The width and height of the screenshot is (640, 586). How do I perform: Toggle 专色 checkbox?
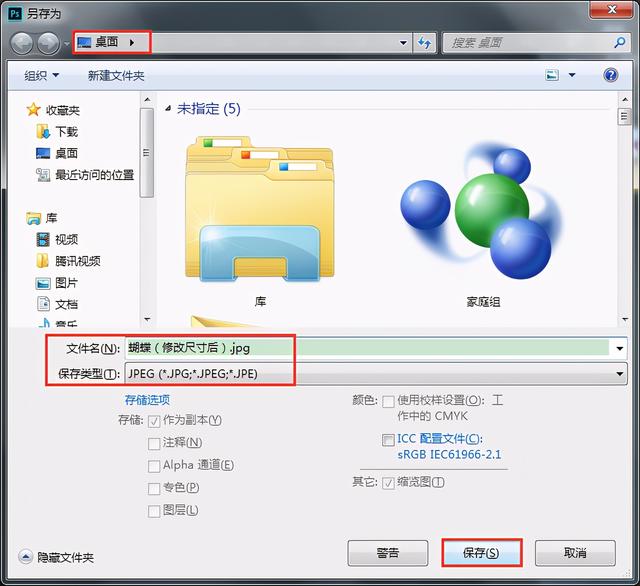pos(154,488)
